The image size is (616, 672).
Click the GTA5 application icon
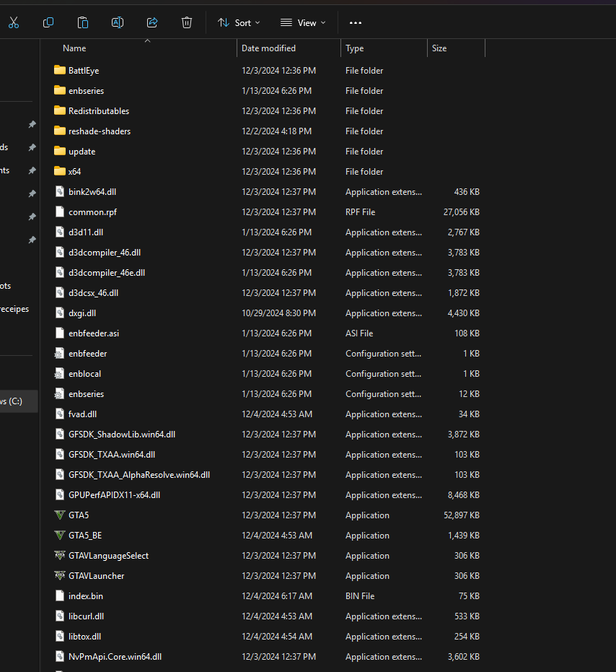tap(59, 515)
